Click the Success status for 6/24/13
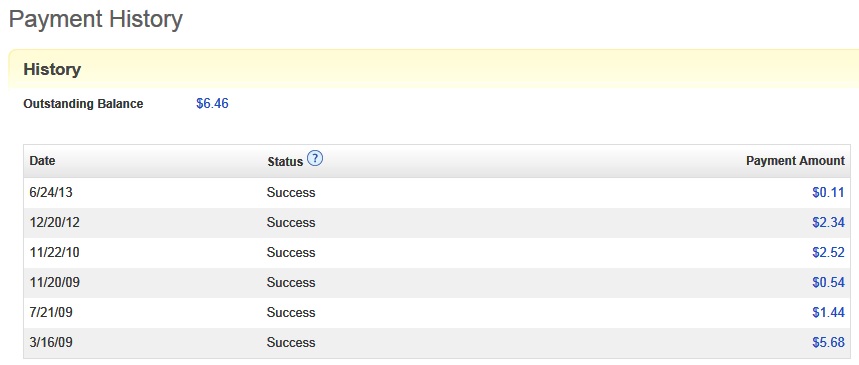This screenshot has height=365, width=859. coord(291,193)
